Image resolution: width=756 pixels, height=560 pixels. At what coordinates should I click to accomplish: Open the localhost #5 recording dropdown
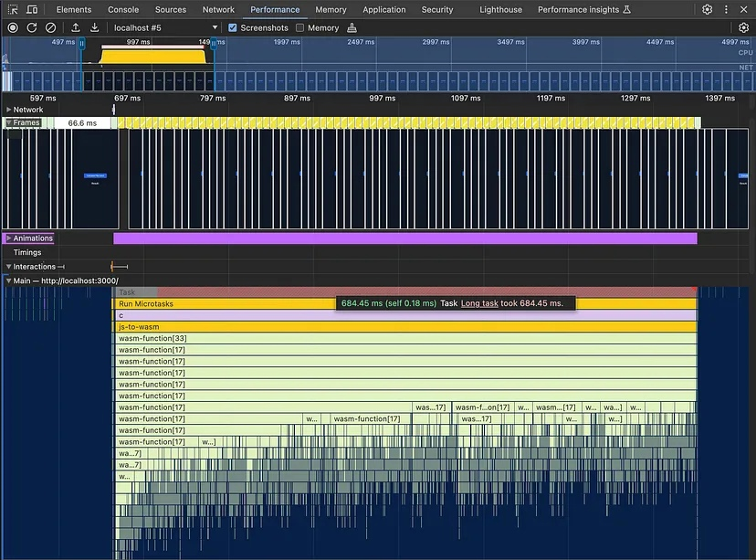pos(165,27)
